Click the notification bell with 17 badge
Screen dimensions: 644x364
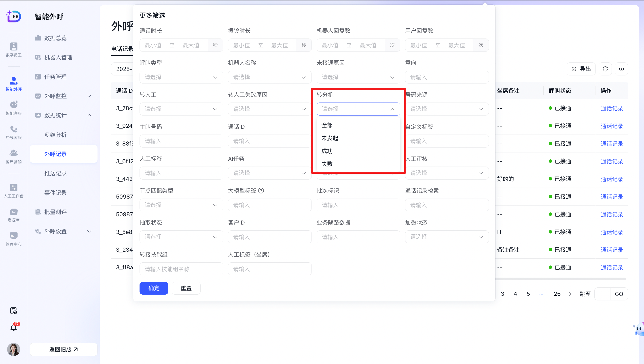[x=13, y=327]
